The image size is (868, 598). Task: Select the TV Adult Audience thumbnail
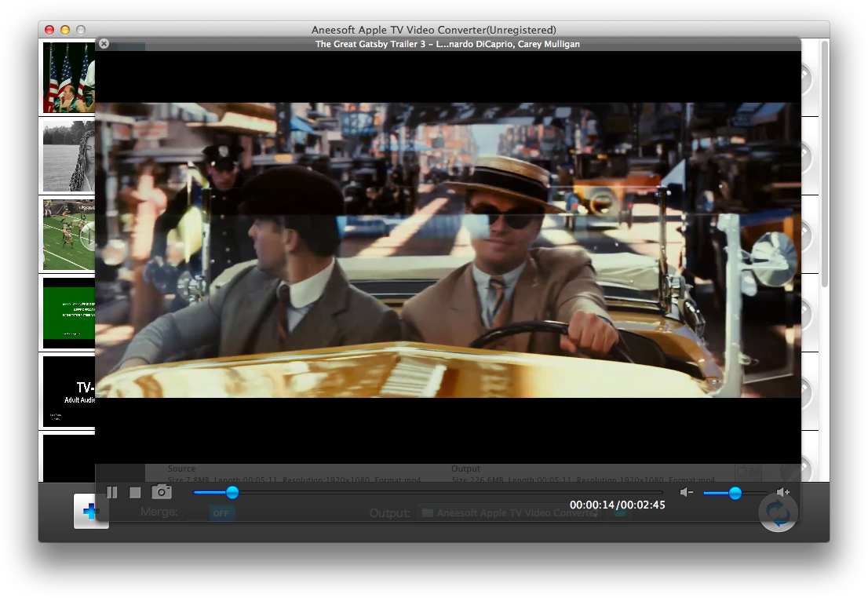(69, 392)
